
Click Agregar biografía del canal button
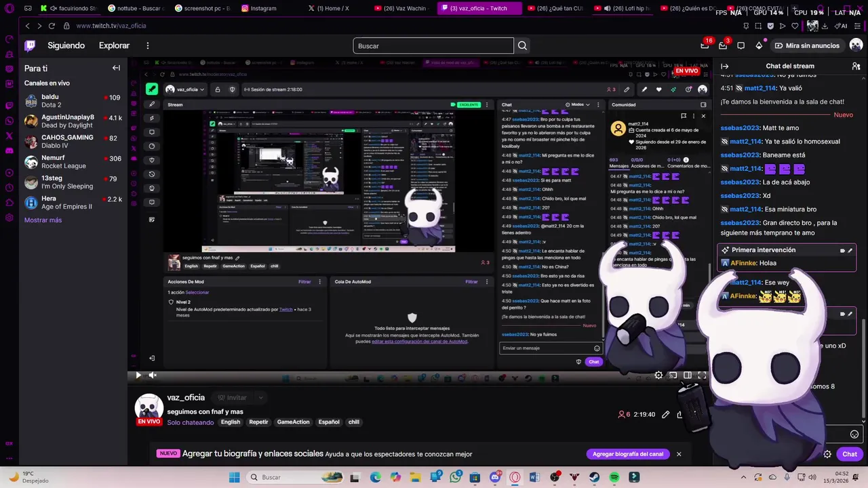click(x=628, y=454)
